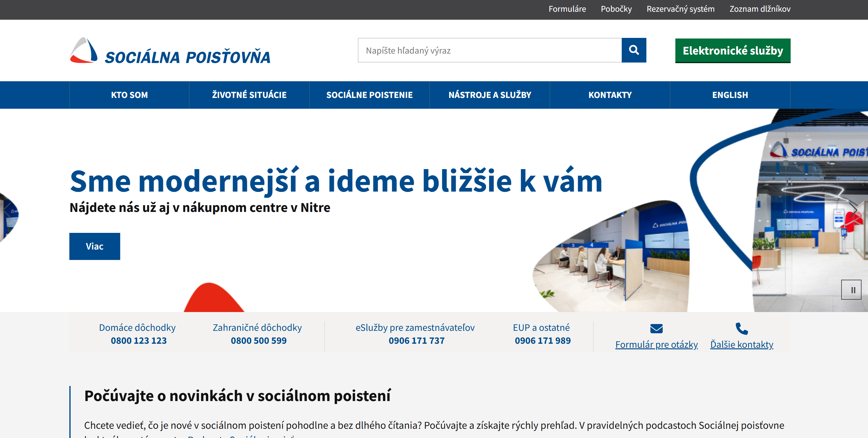Focus the search field 'Napíšte hľadaný výraz'
868x438 pixels.
[x=489, y=50]
